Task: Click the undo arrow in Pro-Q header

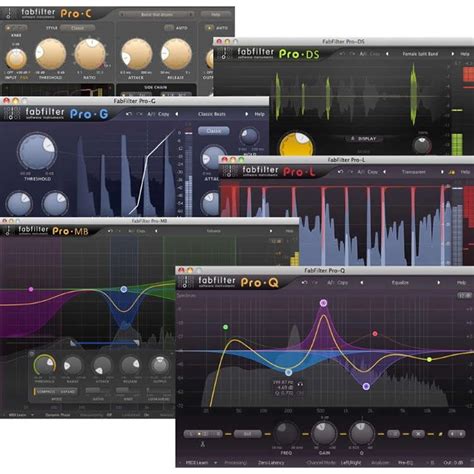Action: tap(304, 283)
